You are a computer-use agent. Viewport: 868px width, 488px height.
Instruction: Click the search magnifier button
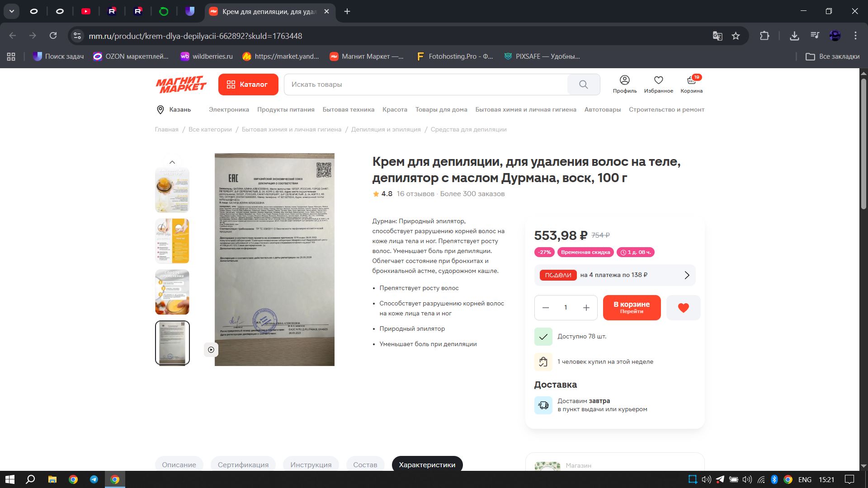(x=583, y=84)
